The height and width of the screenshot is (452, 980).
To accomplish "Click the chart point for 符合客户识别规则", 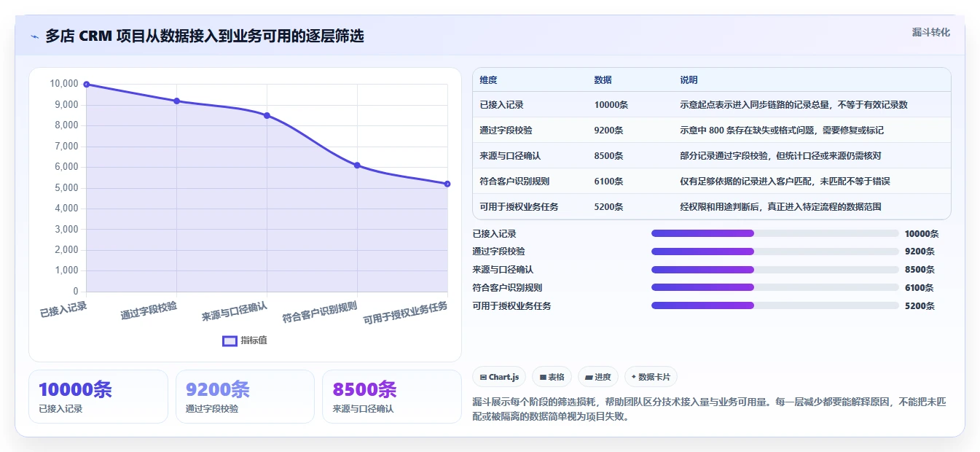I will coord(357,165).
